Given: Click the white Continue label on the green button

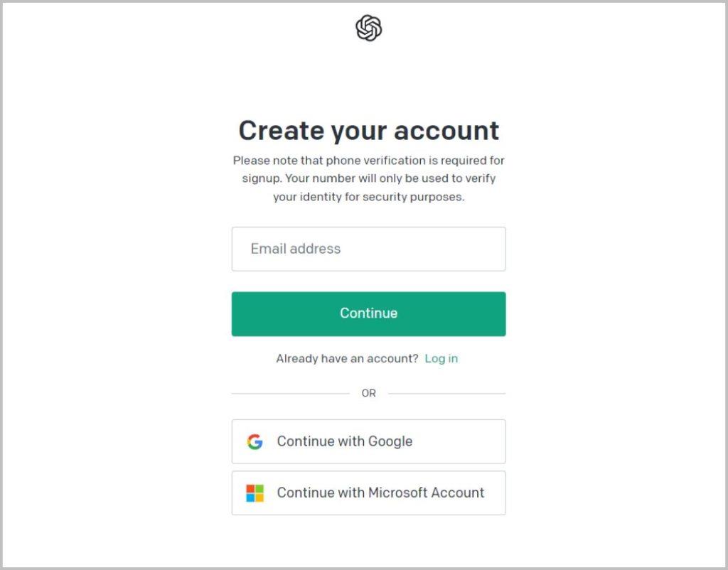Looking at the screenshot, I should tap(369, 313).
